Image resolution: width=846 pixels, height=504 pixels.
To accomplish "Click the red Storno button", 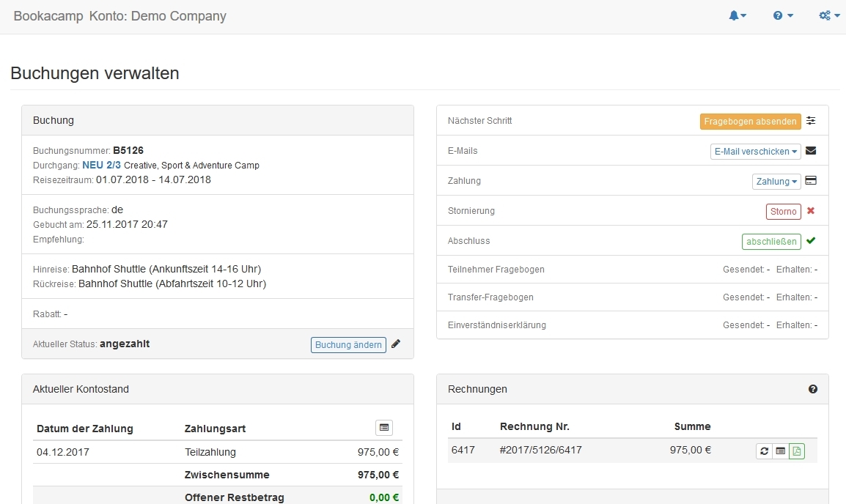I will tap(783, 212).
